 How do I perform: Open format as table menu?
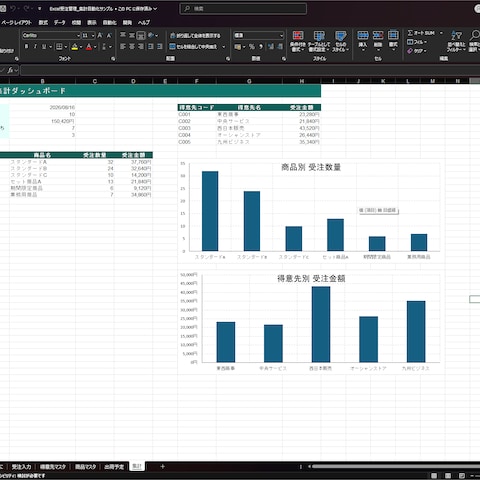[x=319, y=41]
